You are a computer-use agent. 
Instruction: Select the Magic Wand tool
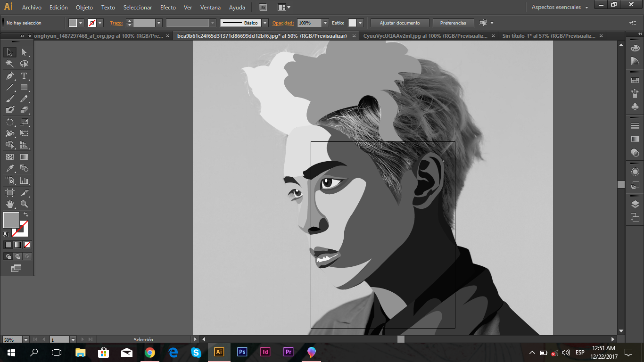9,64
